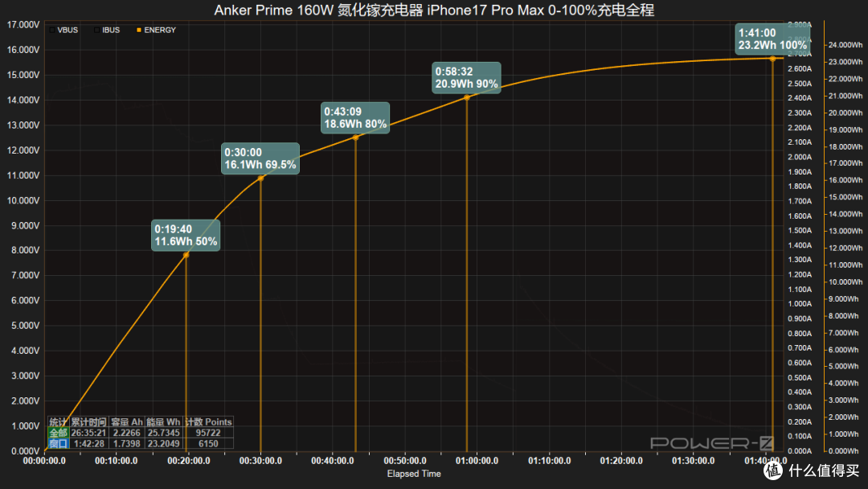Click the 24.000Wh energy axis label
The image size is (868, 489).
point(845,45)
